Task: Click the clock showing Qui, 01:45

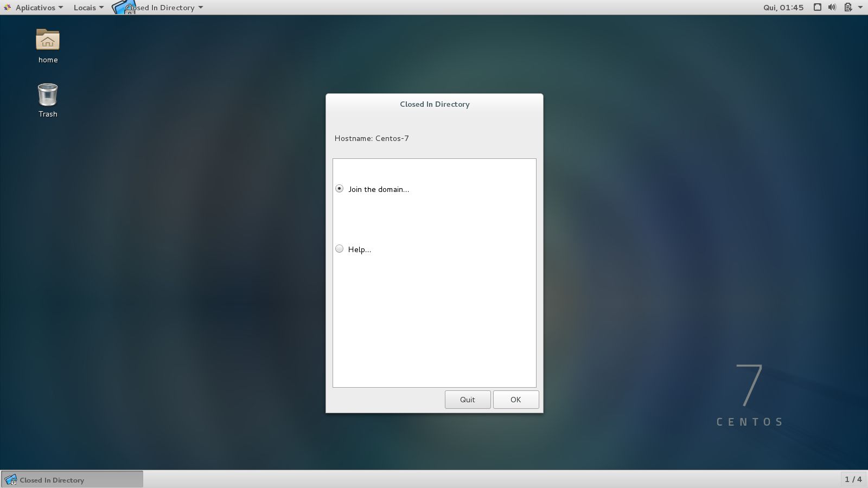Action: [783, 7]
